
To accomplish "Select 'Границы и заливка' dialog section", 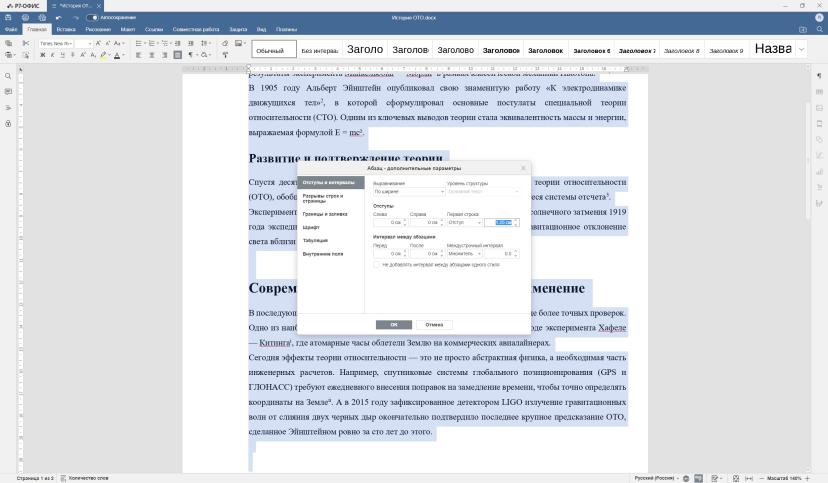I will click(331, 214).
